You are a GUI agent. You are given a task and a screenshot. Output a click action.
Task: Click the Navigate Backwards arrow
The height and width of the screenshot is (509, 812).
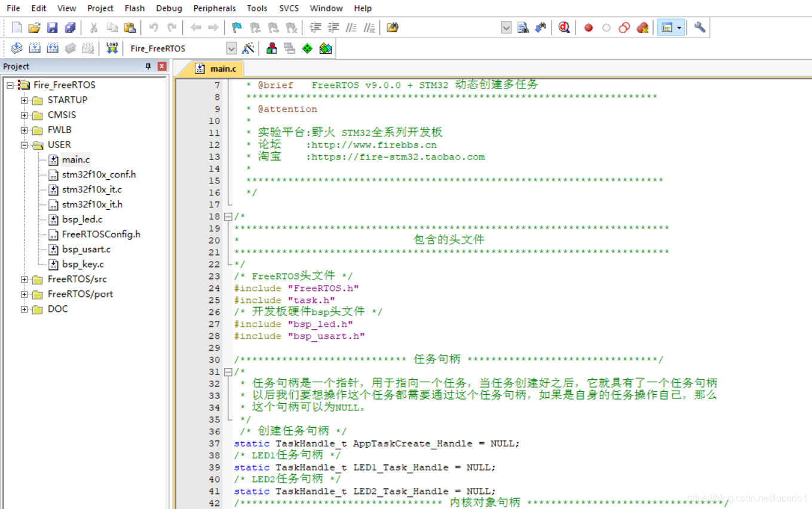click(195, 27)
